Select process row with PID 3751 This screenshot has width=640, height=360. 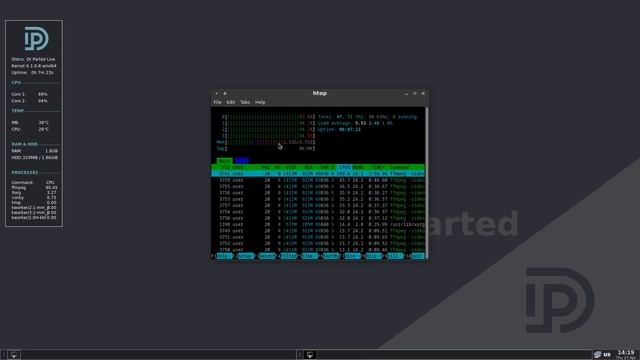tap(318, 237)
